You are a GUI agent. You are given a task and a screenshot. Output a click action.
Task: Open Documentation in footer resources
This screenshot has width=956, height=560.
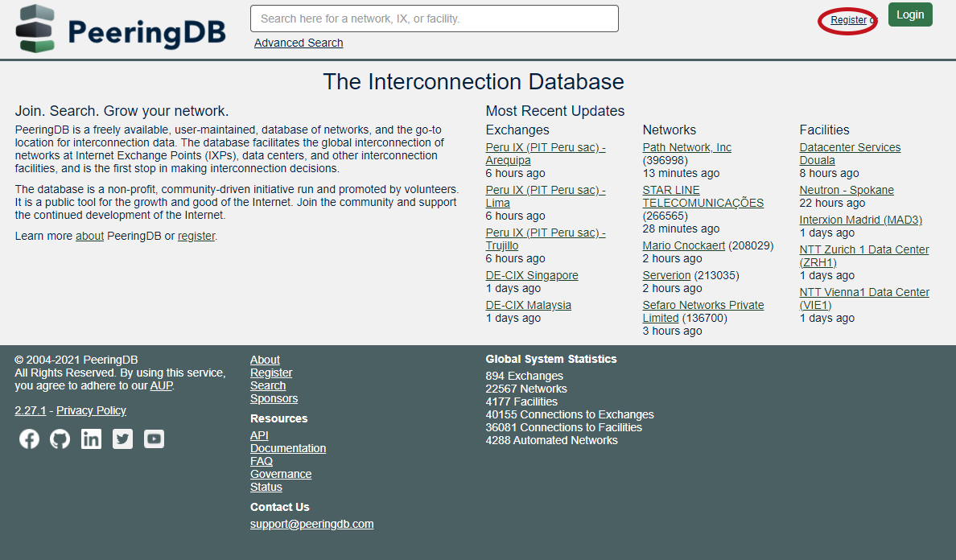click(x=288, y=448)
